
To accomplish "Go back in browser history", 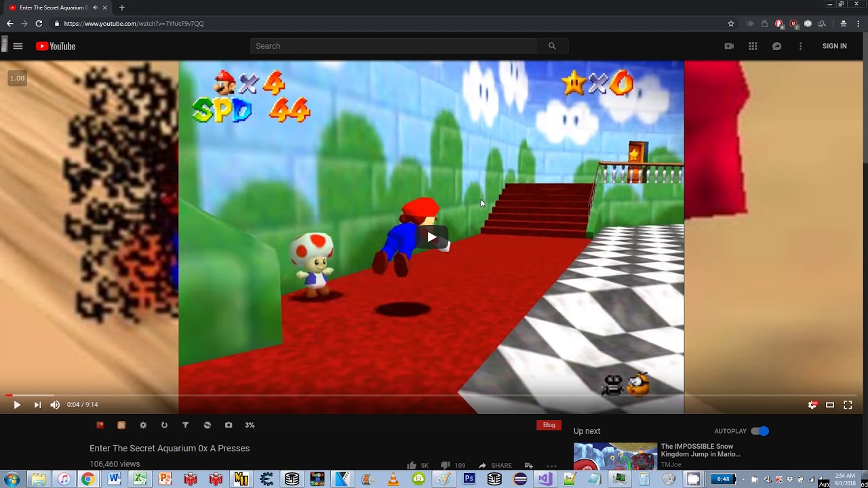I will [9, 23].
